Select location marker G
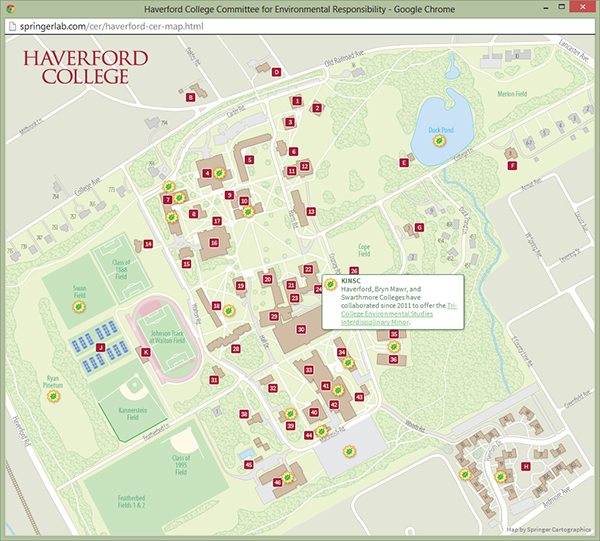Viewport: 600px width, 541px height. point(419,227)
